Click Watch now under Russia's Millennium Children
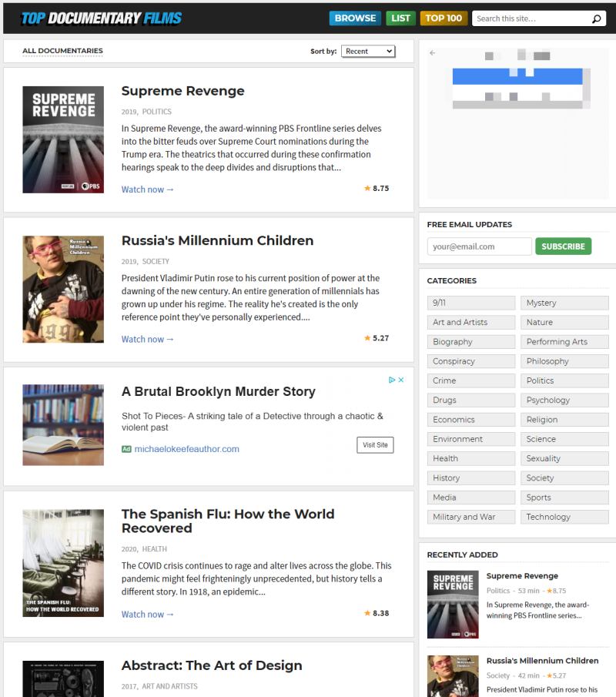616x697 pixels. pyautogui.click(x=147, y=339)
